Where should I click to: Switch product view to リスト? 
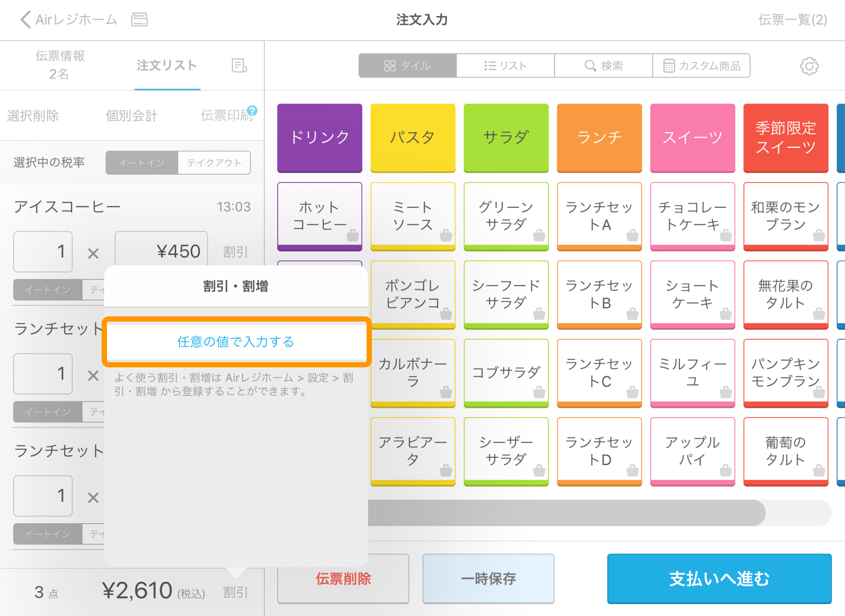click(x=505, y=66)
